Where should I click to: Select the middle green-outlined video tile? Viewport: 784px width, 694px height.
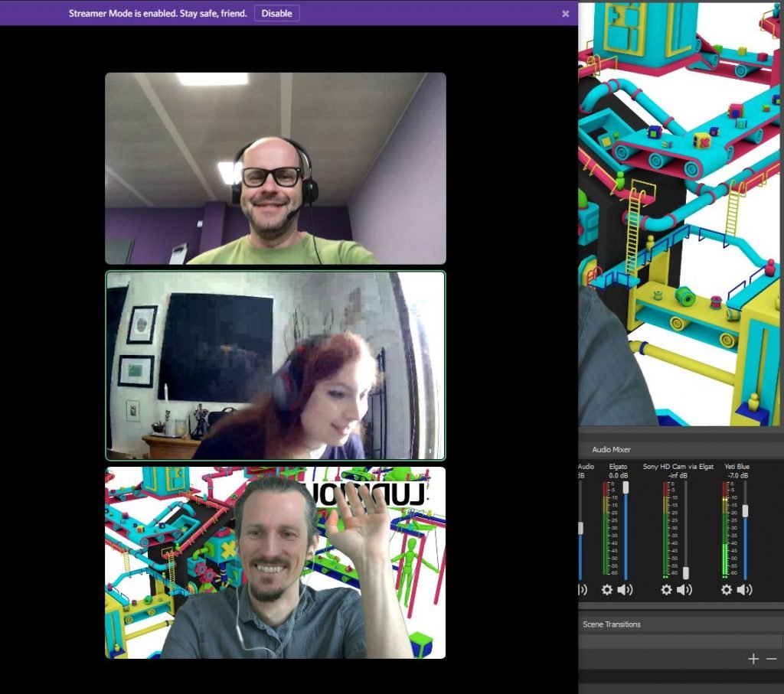coord(275,365)
